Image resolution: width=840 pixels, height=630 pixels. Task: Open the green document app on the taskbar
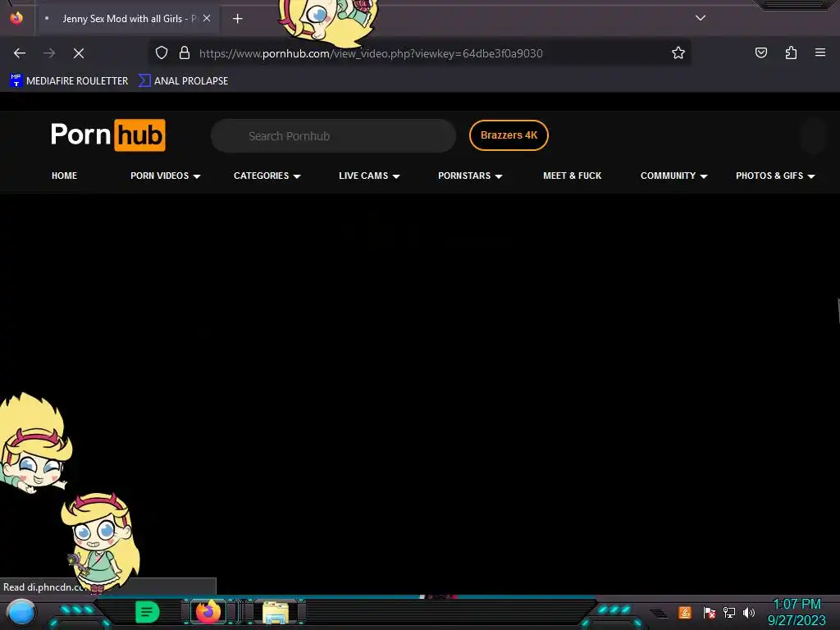tap(148, 612)
